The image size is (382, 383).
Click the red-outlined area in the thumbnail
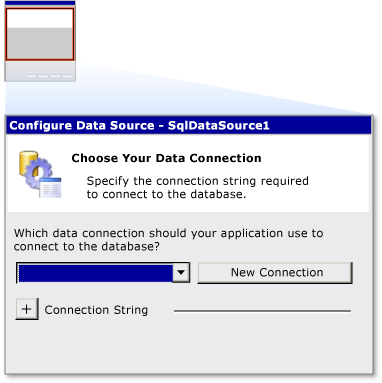[x=40, y=34]
